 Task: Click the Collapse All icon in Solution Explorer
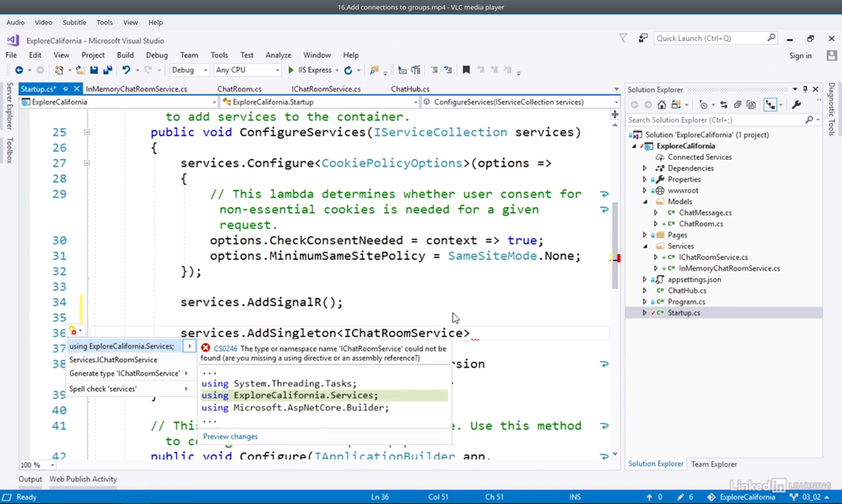click(738, 104)
